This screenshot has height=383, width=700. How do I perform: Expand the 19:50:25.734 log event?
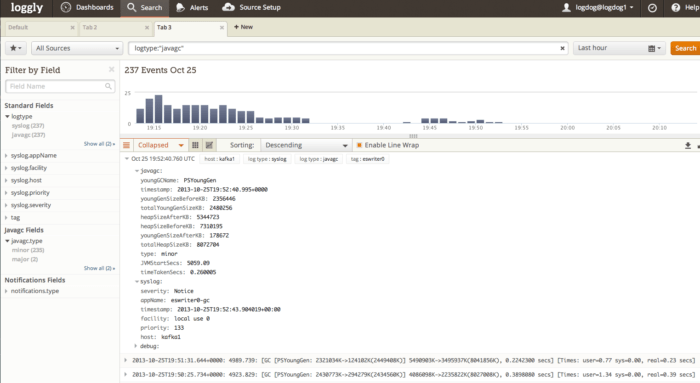tap(125, 375)
